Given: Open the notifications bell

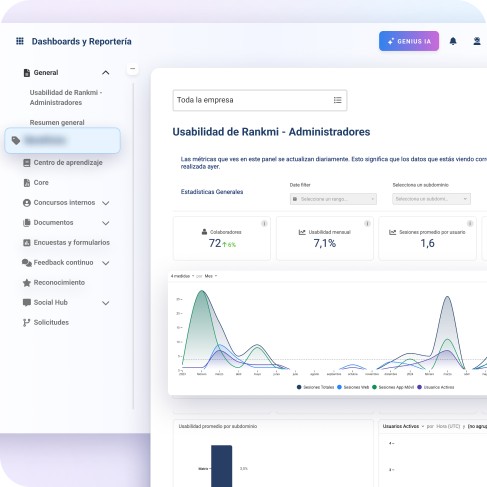Looking at the screenshot, I should click(453, 41).
